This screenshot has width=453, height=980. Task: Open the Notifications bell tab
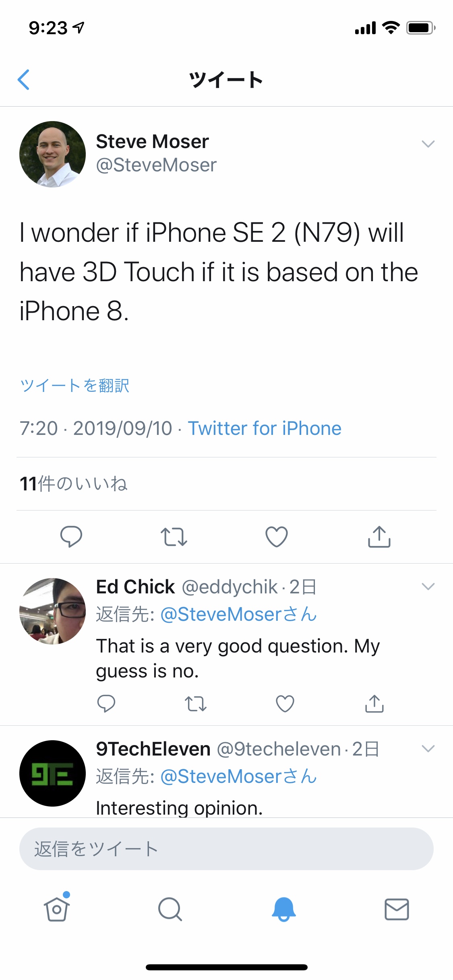click(x=283, y=909)
